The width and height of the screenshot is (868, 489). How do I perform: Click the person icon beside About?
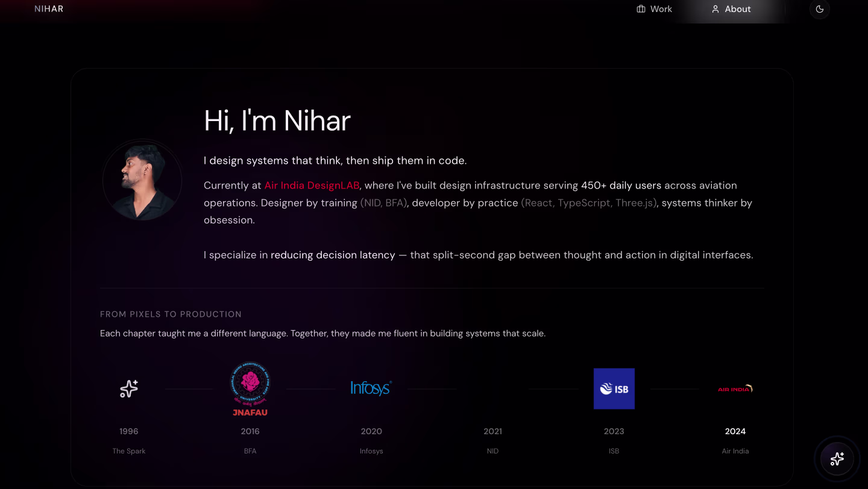[715, 9]
